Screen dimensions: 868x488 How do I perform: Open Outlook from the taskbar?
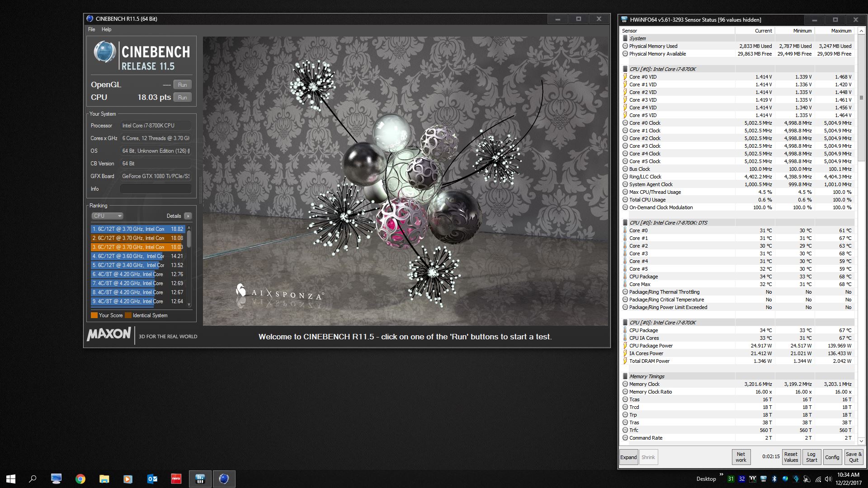point(152,479)
